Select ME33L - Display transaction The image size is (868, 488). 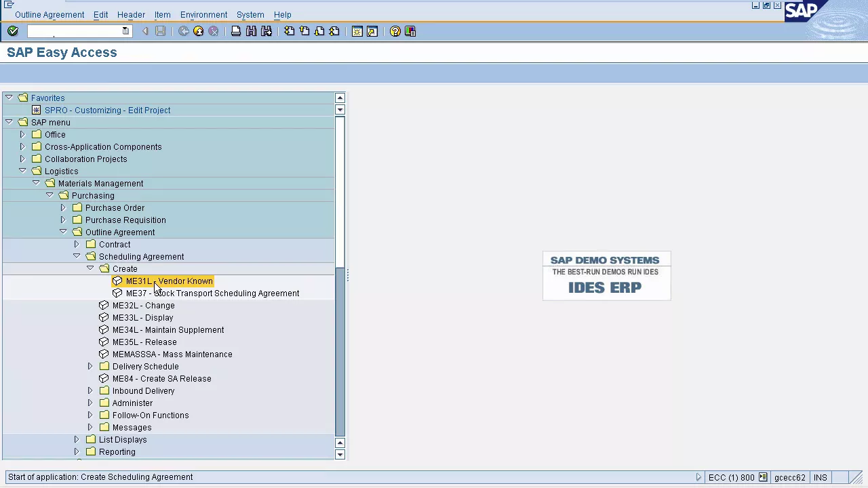coord(142,317)
